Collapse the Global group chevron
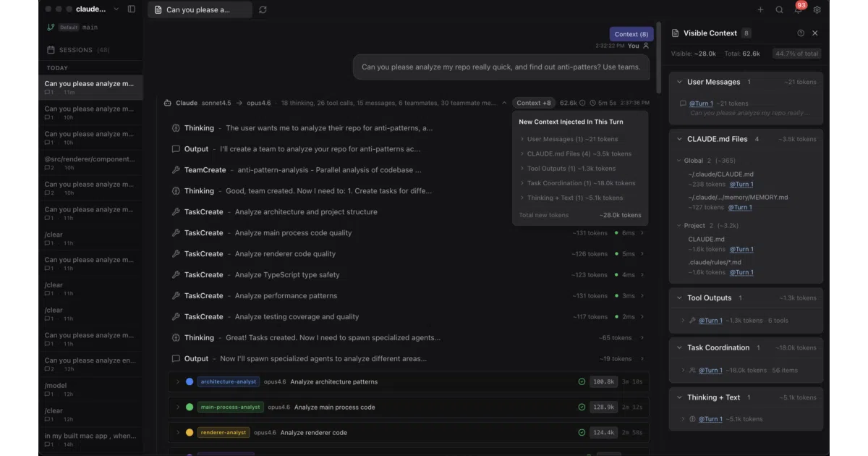The image size is (868, 456). 678,161
